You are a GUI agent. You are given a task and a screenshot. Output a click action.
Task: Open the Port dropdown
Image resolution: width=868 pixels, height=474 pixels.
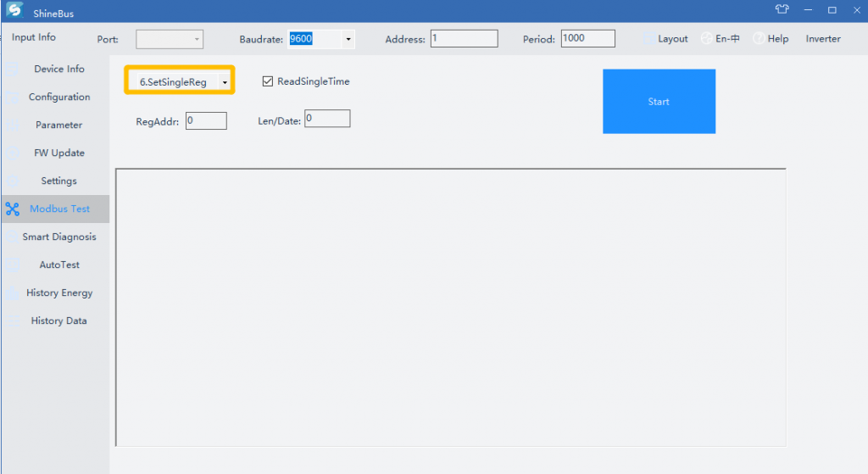(170, 39)
